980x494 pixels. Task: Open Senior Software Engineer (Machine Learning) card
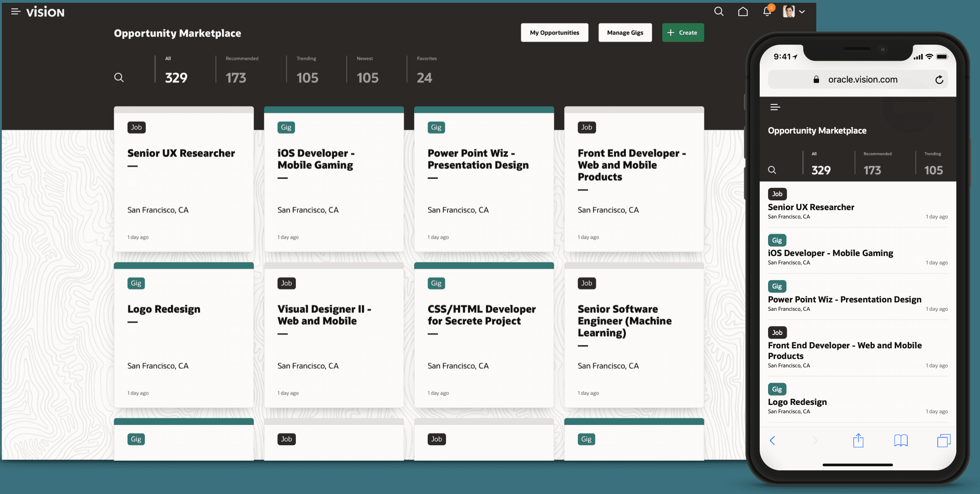[x=634, y=335]
